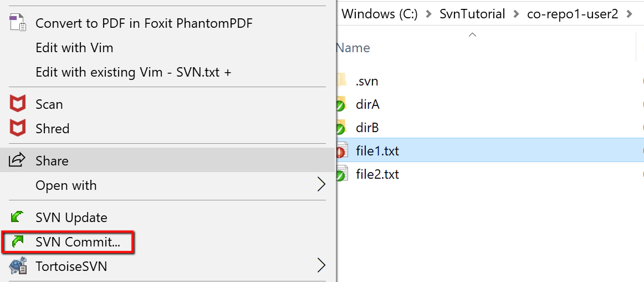The height and width of the screenshot is (282, 644).
Task: Click the sort arrow above the Name column
Action: click(x=472, y=34)
